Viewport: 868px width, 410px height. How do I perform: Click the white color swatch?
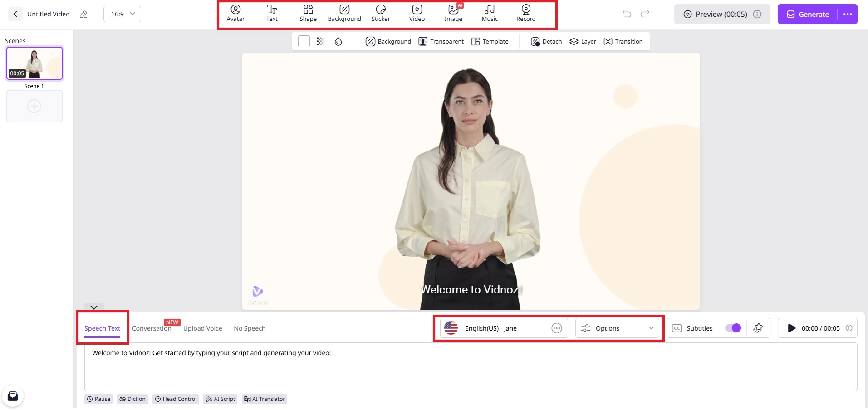click(304, 42)
